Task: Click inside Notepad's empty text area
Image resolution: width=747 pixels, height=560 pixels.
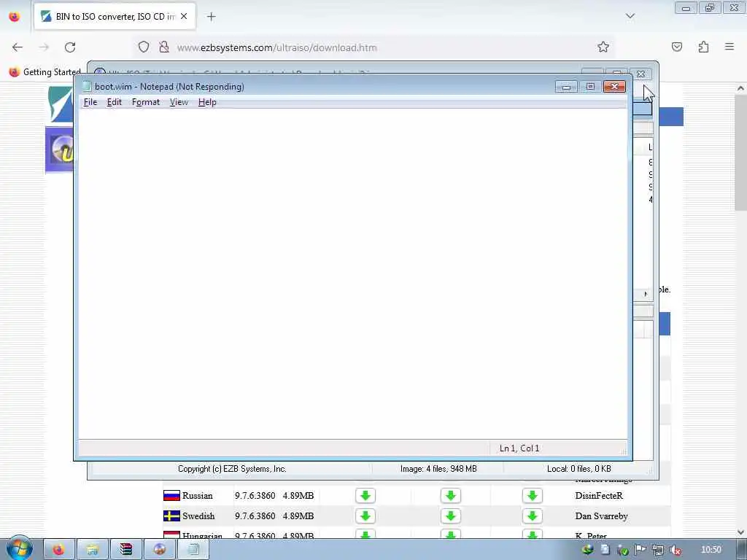Action: click(x=352, y=274)
